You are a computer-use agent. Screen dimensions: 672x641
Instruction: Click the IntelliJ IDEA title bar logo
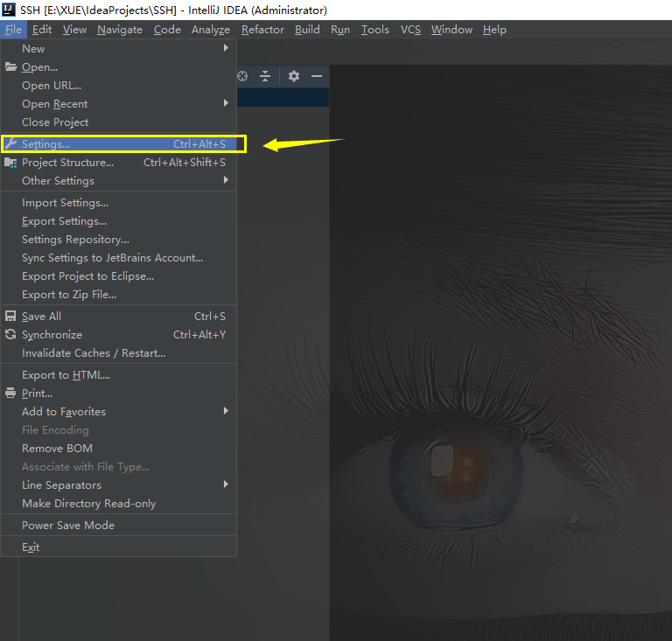point(9,10)
